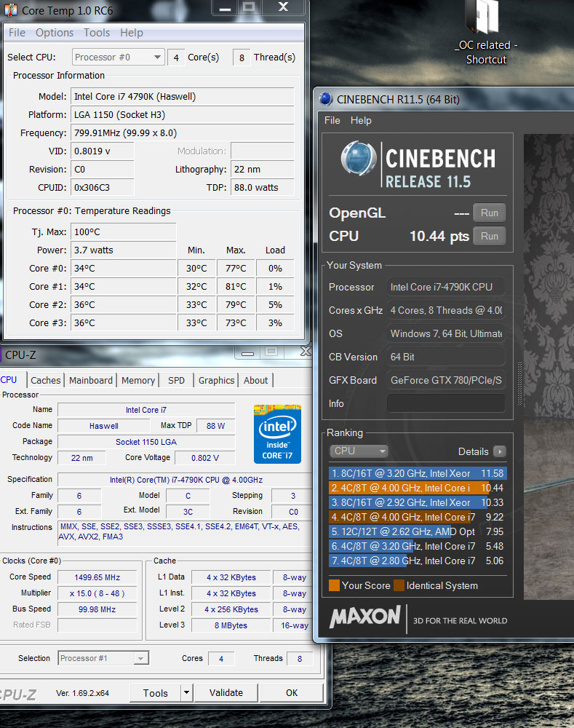Open the _OC related Shortcut desktop icon
Screen dimensions: 574x728
(486, 33)
